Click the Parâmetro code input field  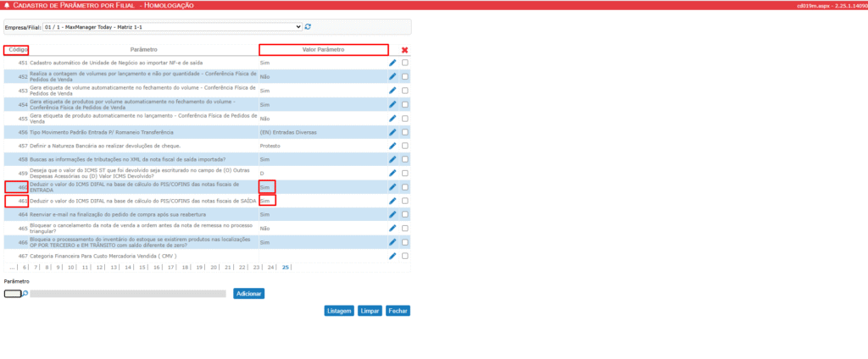[x=12, y=294]
